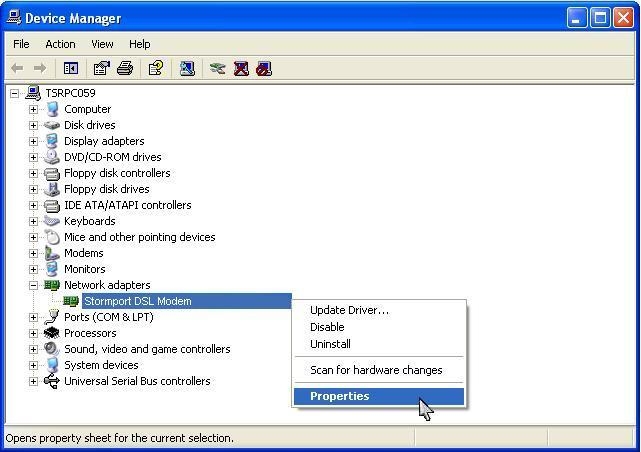Click the System devices icon

point(52,365)
